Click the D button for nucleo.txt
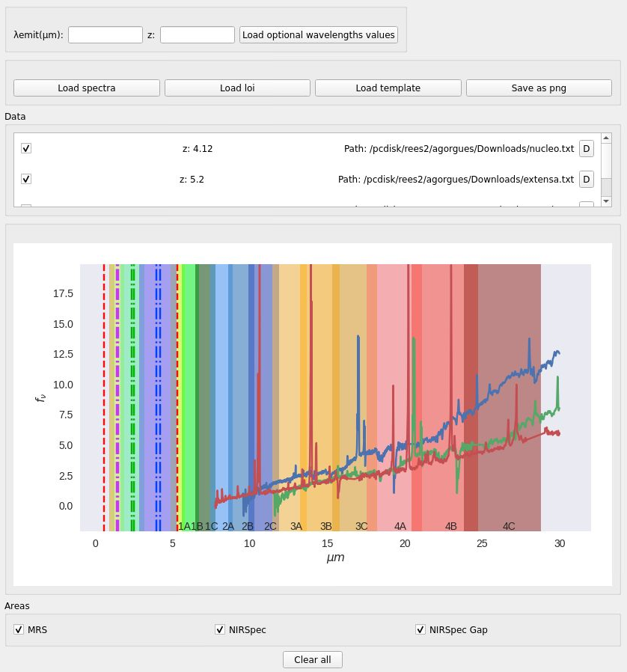 pos(587,149)
